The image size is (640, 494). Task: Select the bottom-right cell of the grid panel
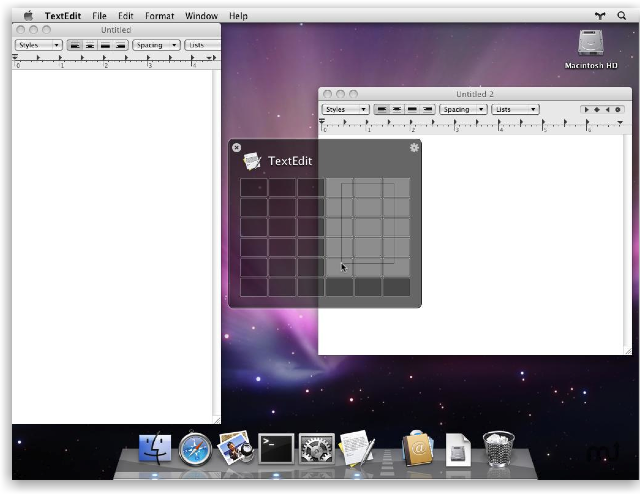tap(396, 287)
